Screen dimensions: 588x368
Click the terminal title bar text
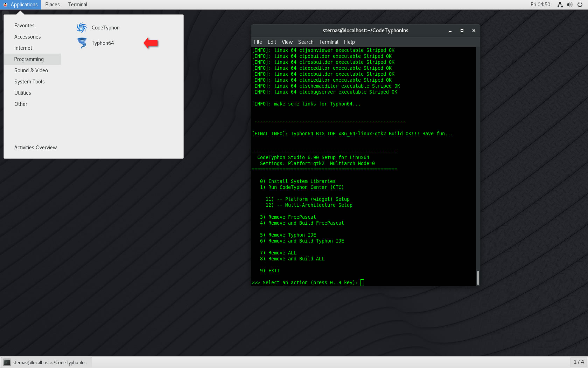[365, 30]
